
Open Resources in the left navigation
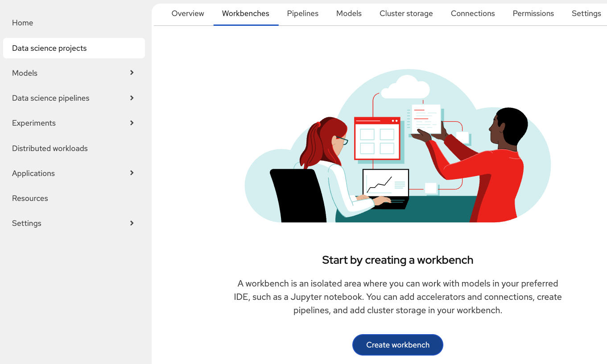pyautogui.click(x=30, y=198)
